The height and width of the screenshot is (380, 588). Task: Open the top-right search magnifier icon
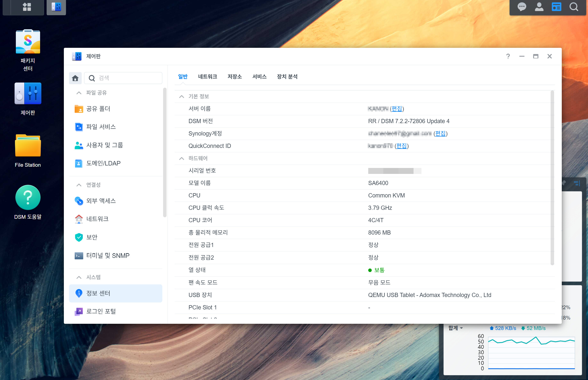pyautogui.click(x=574, y=7)
